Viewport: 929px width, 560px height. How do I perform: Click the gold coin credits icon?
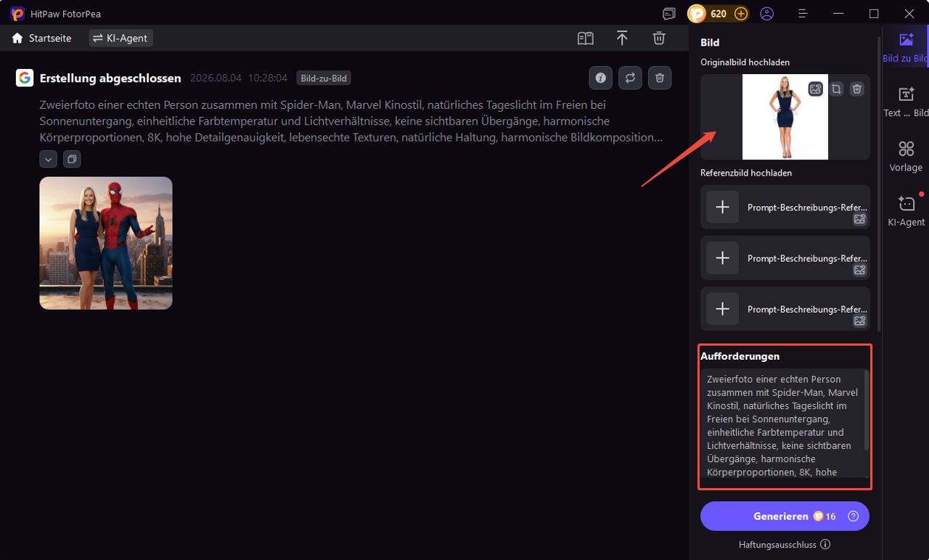point(697,14)
